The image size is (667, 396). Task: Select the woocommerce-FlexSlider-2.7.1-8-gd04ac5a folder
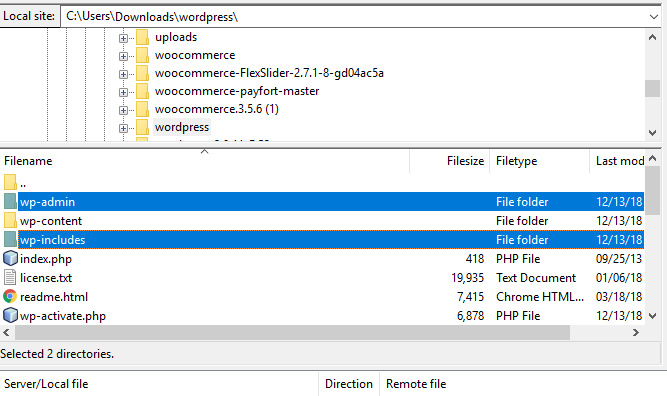pyautogui.click(x=269, y=73)
